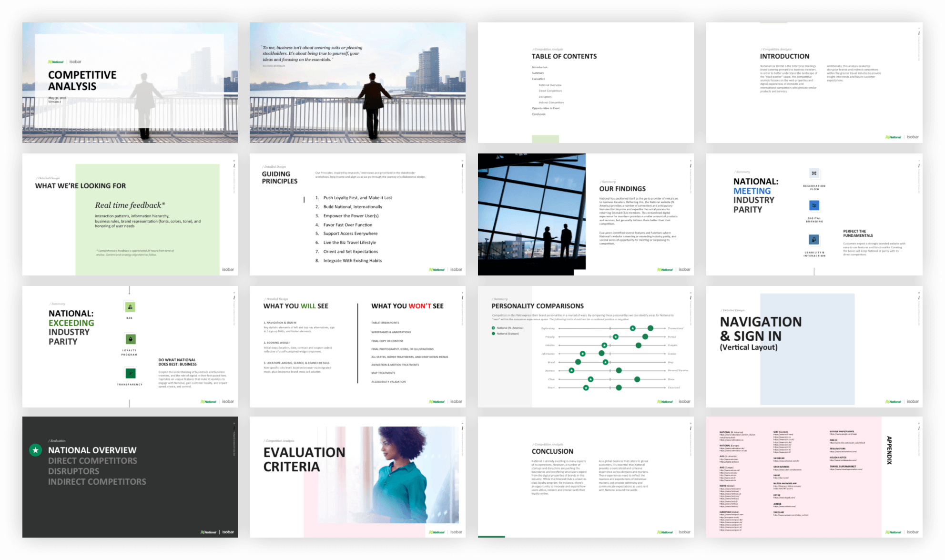Select the What You Will See slide
The image size is (945, 560).
coord(357,346)
